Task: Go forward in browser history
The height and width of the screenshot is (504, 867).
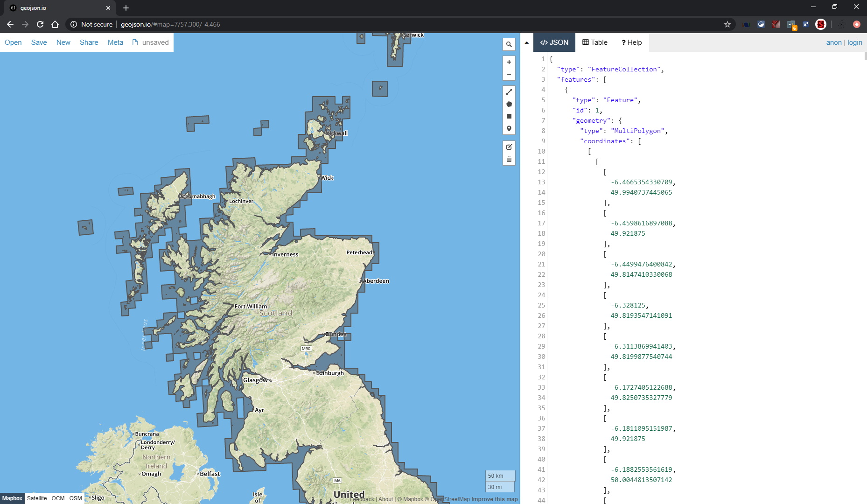Action: pyautogui.click(x=25, y=24)
